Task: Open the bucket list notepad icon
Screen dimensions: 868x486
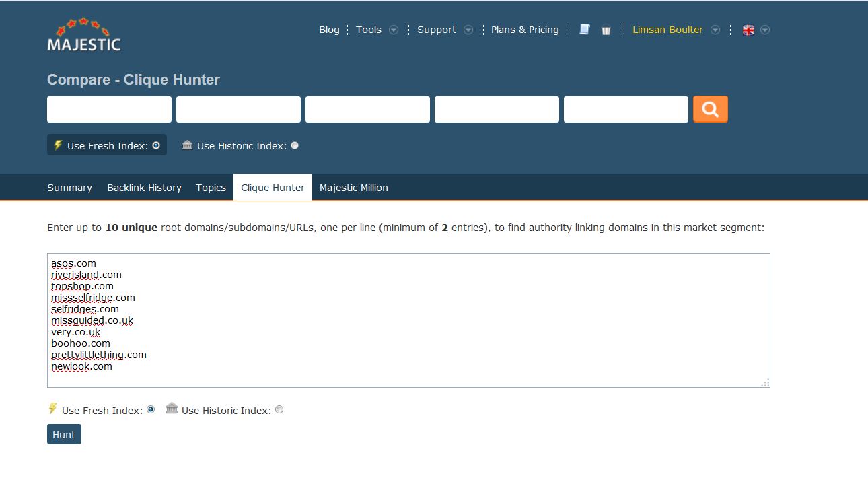Action: (x=585, y=30)
